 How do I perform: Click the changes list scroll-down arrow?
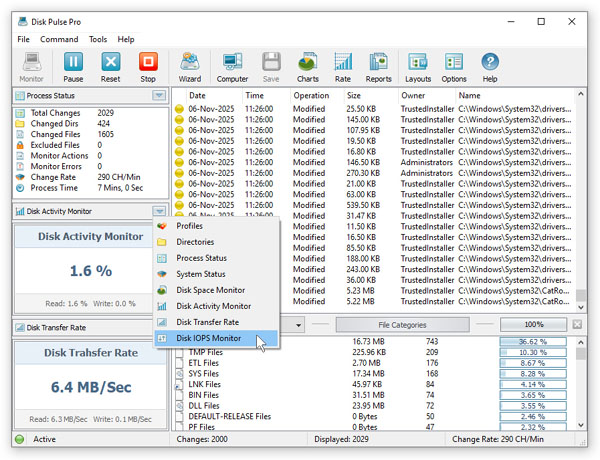click(x=581, y=307)
